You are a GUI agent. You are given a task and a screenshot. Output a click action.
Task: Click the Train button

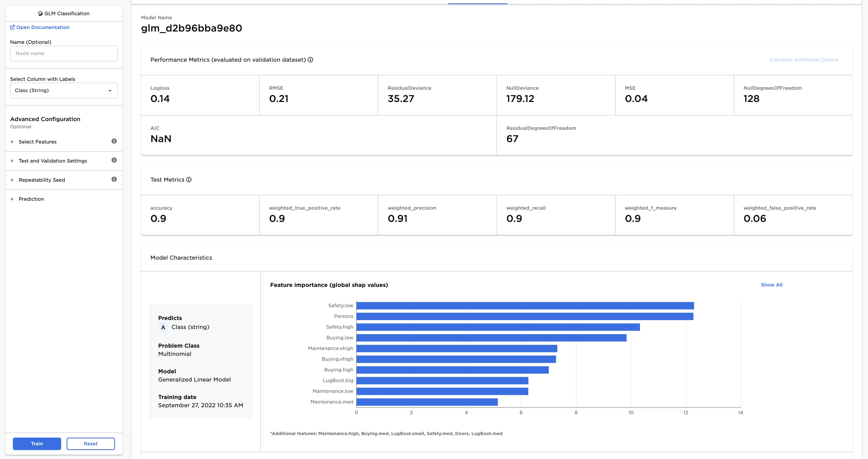click(x=37, y=443)
